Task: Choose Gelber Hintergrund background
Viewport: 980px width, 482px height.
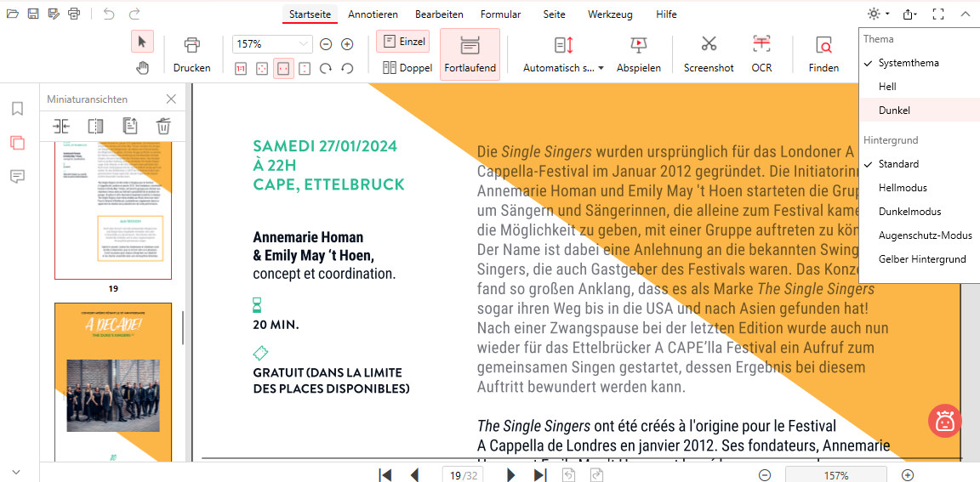Action: coord(920,259)
